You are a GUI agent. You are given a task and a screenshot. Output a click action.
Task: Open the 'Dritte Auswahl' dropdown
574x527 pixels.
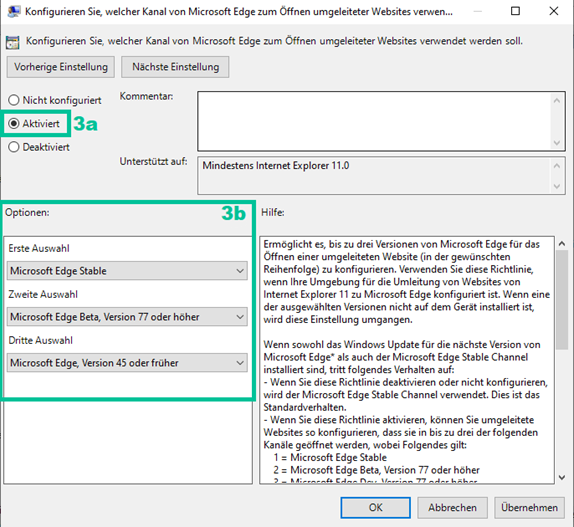pos(127,363)
